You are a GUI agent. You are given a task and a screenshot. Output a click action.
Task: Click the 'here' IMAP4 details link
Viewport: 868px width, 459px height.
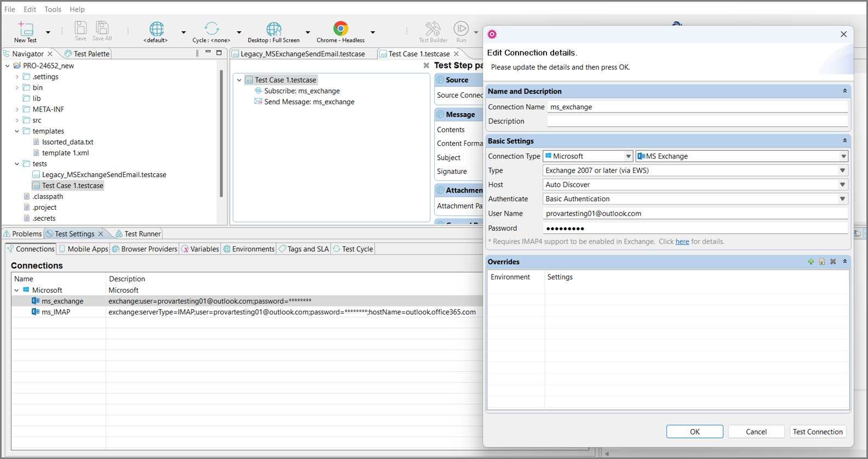(682, 242)
